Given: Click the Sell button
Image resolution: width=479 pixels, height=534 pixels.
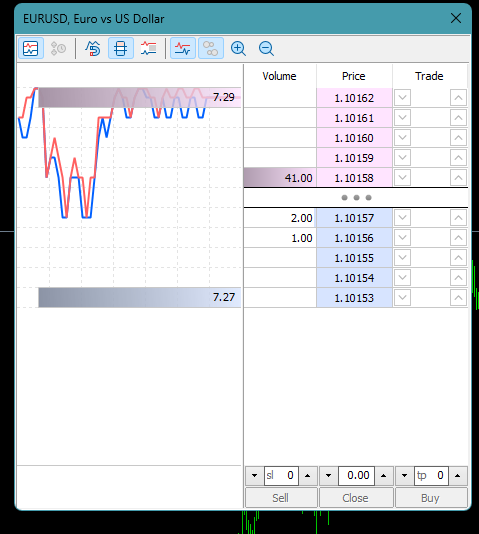Looking at the screenshot, I should pos(281,498).
